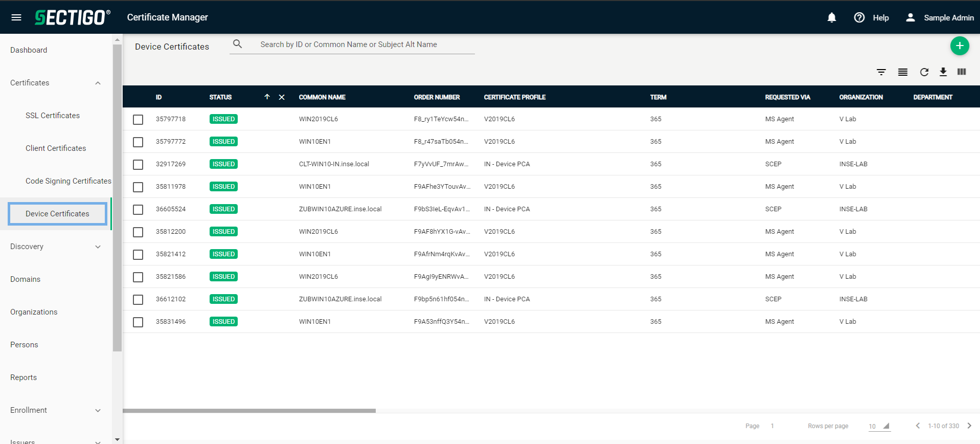Sort by the Term column header
The image size is (980, 444).
(x=658, y=97)
